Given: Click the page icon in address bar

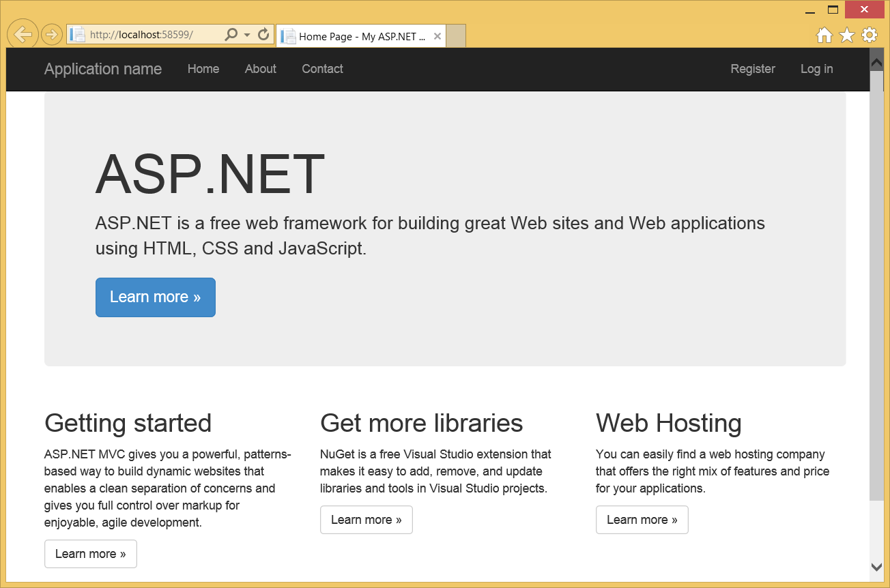Looking at the screenshot, I should (78, 34).
